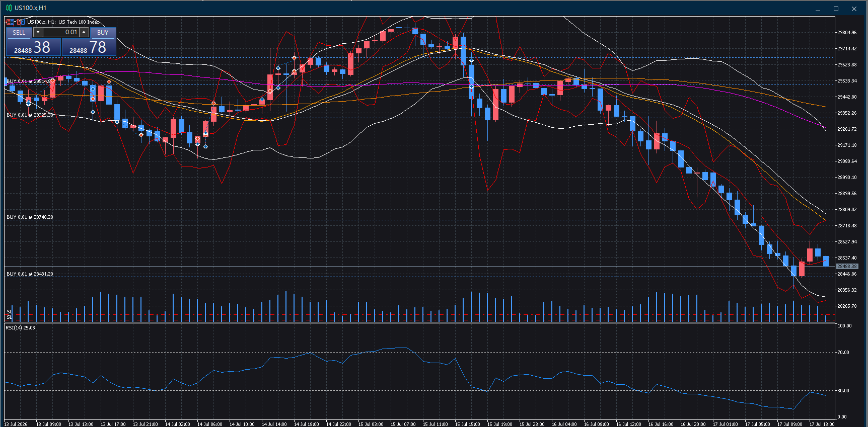
Task: Click the BUY price 28488 78 tile
Action: pos(89,47)
